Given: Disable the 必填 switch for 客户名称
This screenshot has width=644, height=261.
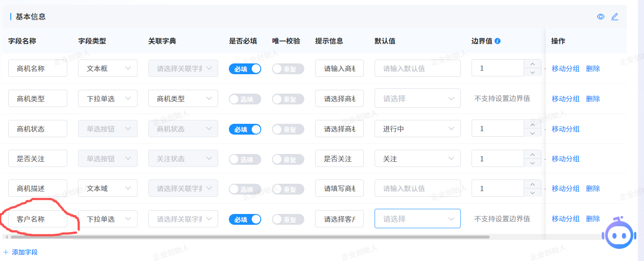Looking at the screenshot, I should [x=245, y=219].
